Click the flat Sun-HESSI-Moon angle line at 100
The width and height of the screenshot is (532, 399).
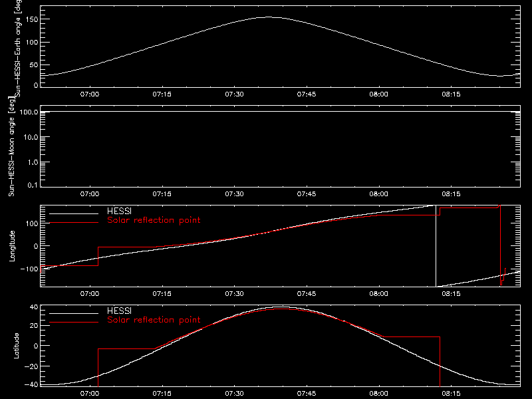click(280, 111)
